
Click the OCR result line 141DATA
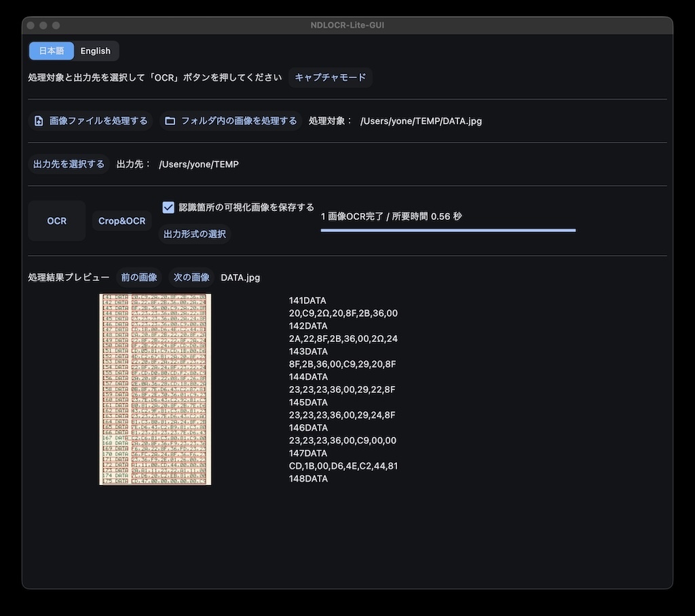click(307, 301)
